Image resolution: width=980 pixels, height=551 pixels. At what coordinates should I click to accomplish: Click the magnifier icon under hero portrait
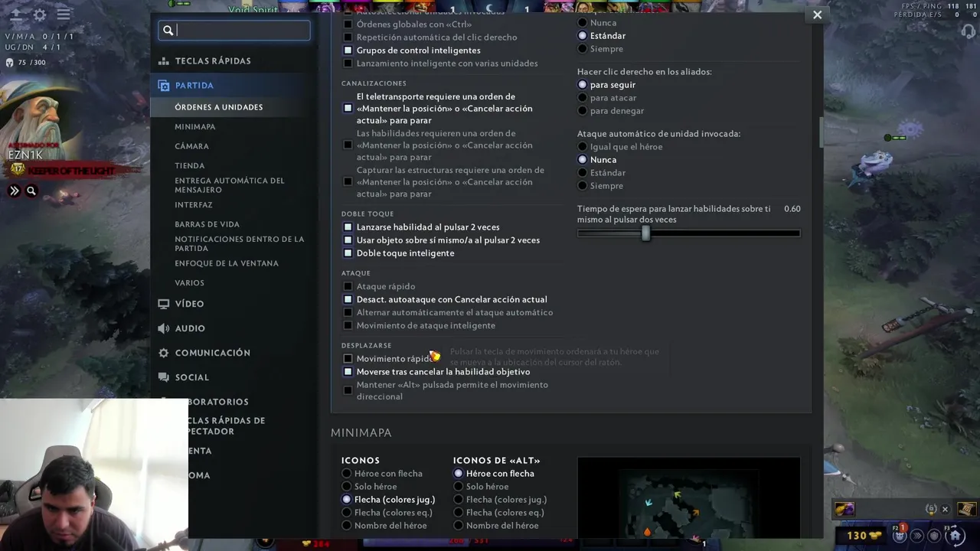pyautogui.click(x=31, y=191)
